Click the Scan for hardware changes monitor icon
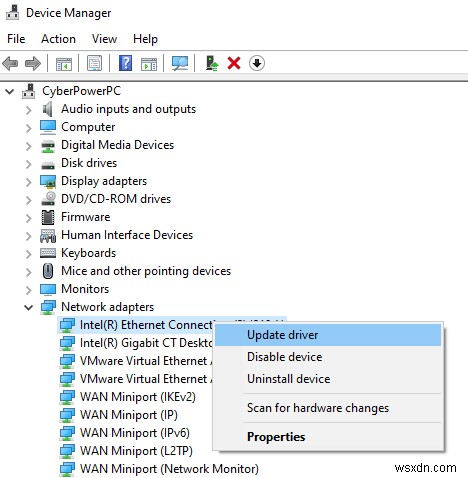 180,63
